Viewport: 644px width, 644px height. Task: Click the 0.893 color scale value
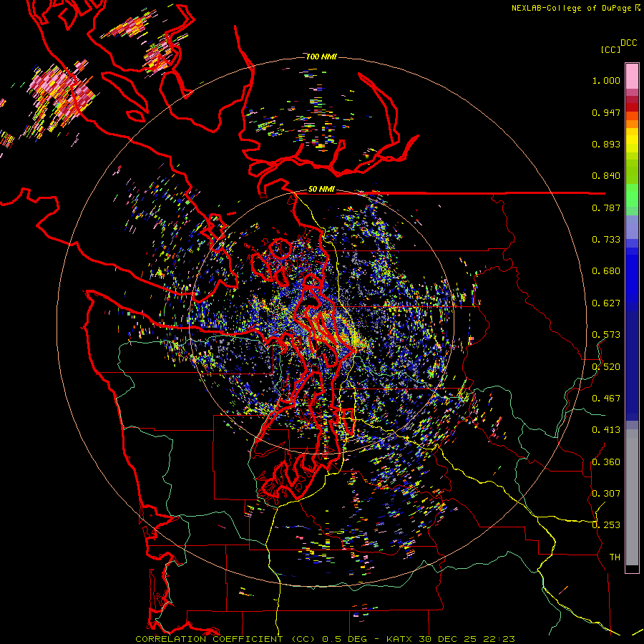(x=606, y=144)
